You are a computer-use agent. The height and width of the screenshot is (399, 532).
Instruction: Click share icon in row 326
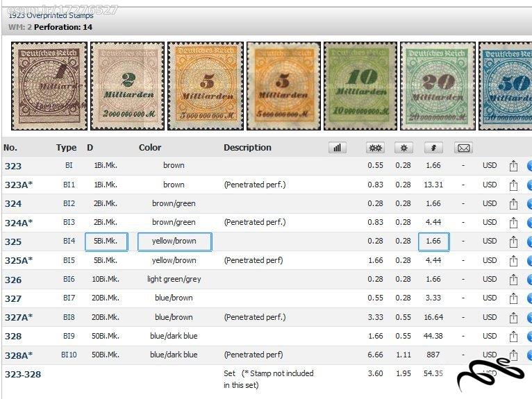coord(513,280)
